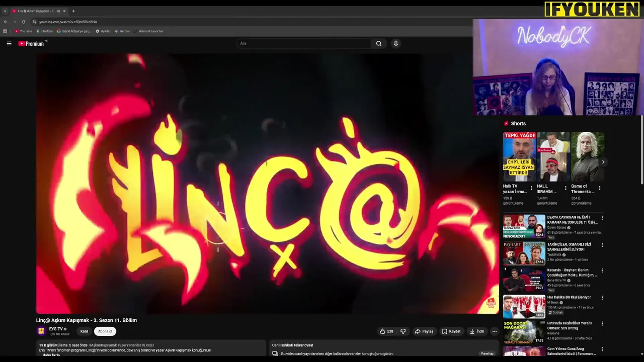Open Her Dakika Bir Kişi Eleniyor thumbnail
This screenshot has width=644, height=362.
[524, 306]
